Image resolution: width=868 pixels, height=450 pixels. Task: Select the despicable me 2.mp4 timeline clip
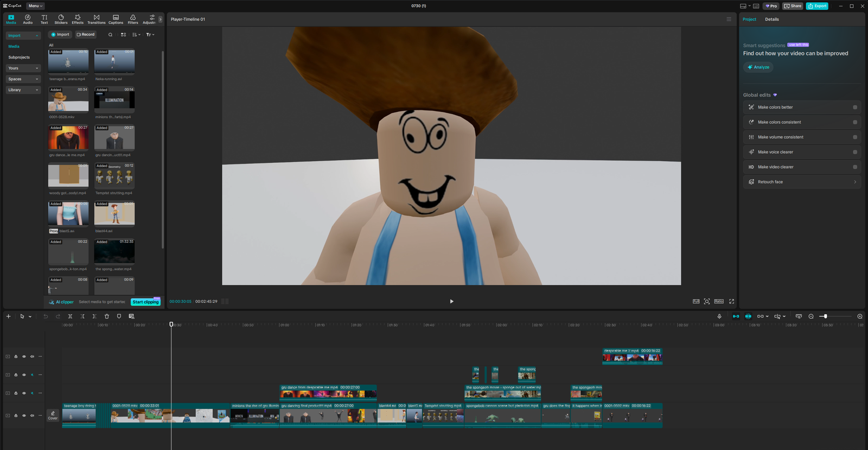point(632,356)
